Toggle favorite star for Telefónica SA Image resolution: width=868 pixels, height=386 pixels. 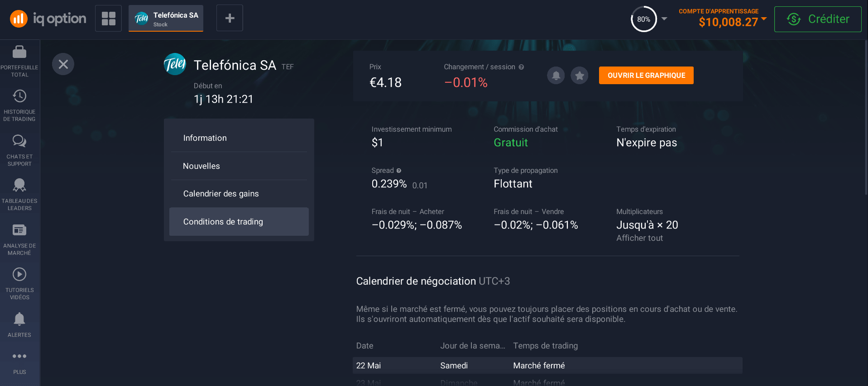[580, 75]
